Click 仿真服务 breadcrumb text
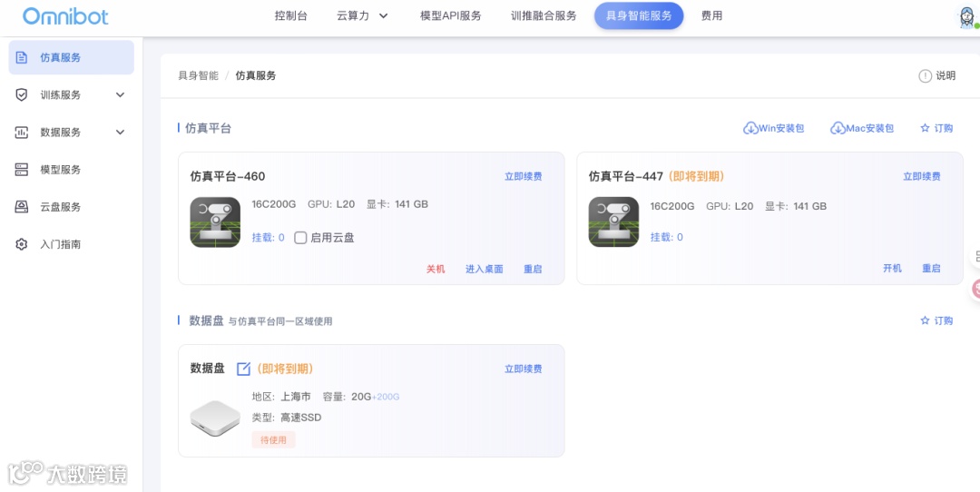The image size is (980, 492). click(256, 76)
